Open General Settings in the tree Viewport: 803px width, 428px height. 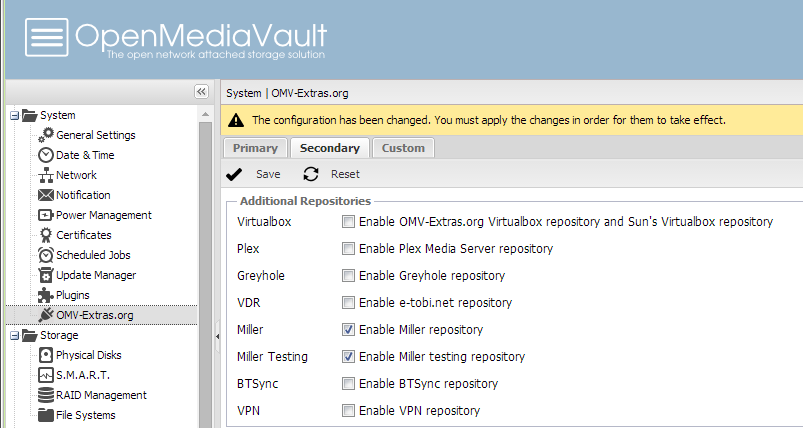[x=96, y=135]
